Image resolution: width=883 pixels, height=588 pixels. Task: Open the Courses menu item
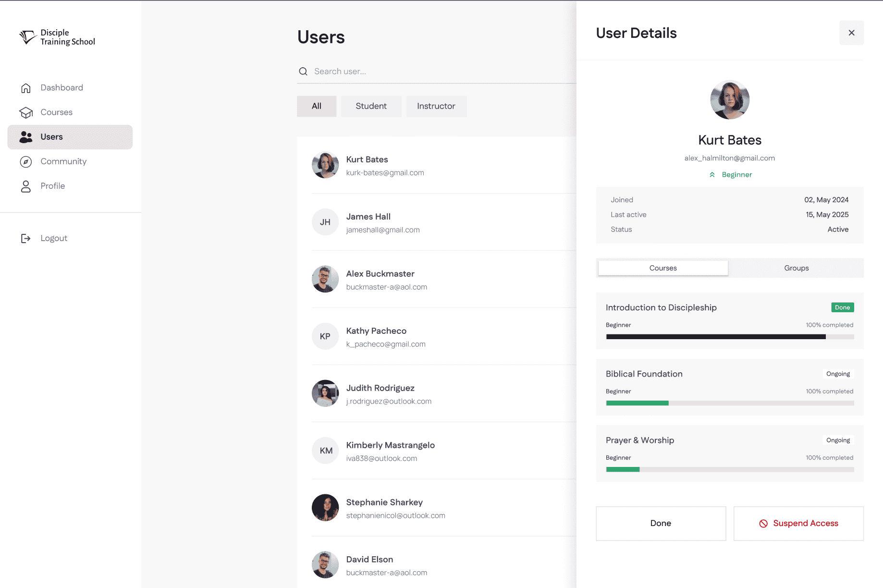70,112
